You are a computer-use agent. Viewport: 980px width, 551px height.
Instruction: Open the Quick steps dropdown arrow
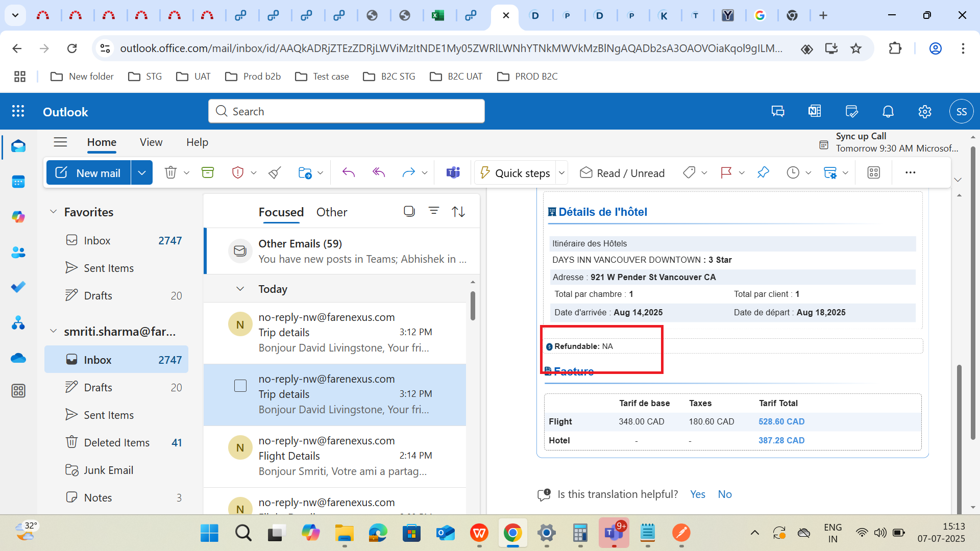[562, 173]
